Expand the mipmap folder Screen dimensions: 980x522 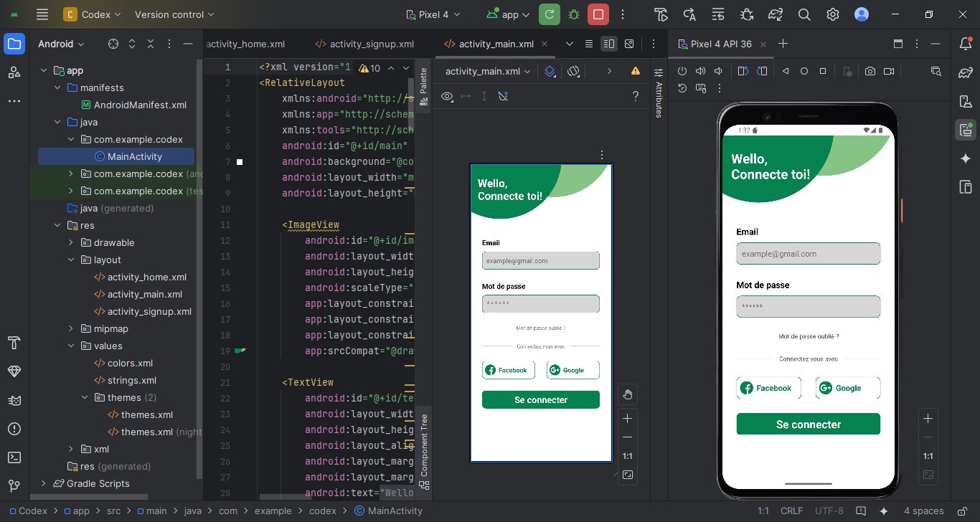tap(71, 328)
